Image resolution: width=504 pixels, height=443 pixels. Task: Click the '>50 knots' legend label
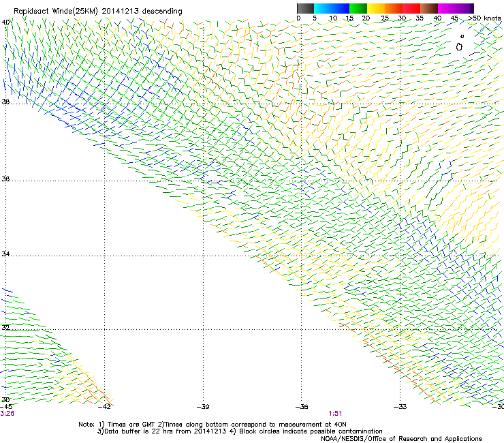(x=484, y=18)
